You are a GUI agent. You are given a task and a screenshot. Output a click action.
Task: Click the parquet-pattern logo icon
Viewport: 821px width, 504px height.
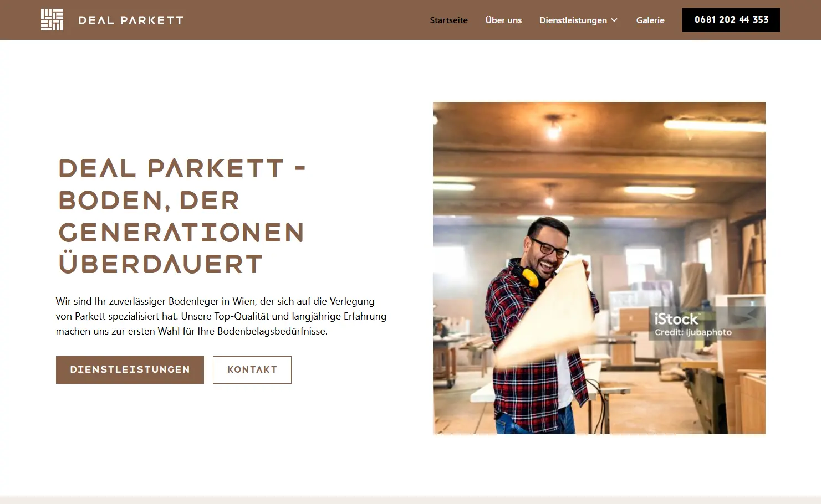click(x=52, y=20)
